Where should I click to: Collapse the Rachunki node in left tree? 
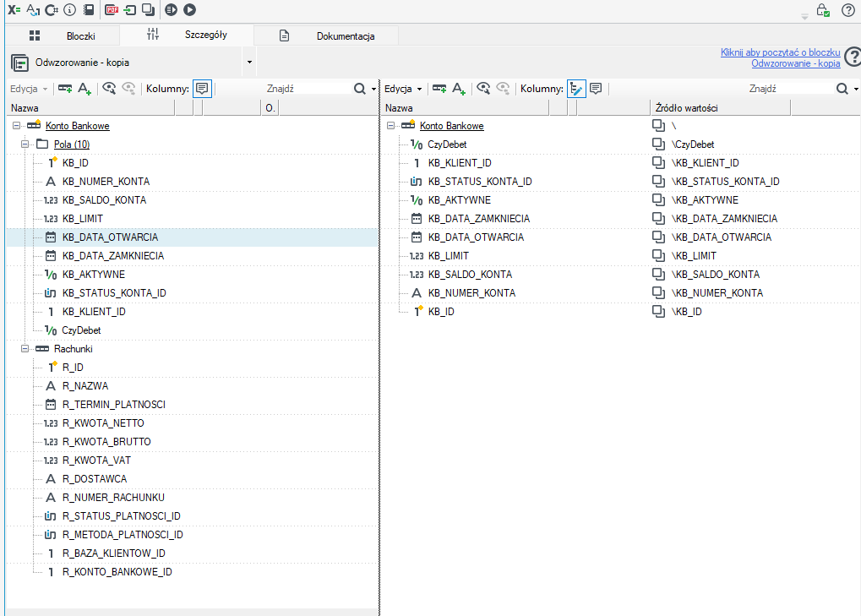tap(25, 349)
